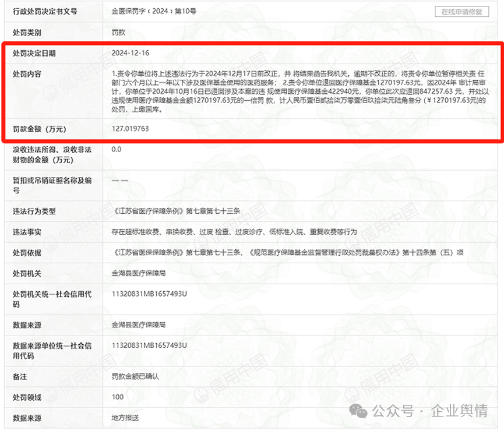Image resolution: width=504 pixels, height=431 pixels.
Task: Click the penalty decision date 2024-12-16
Action: [x=131, y=53]
